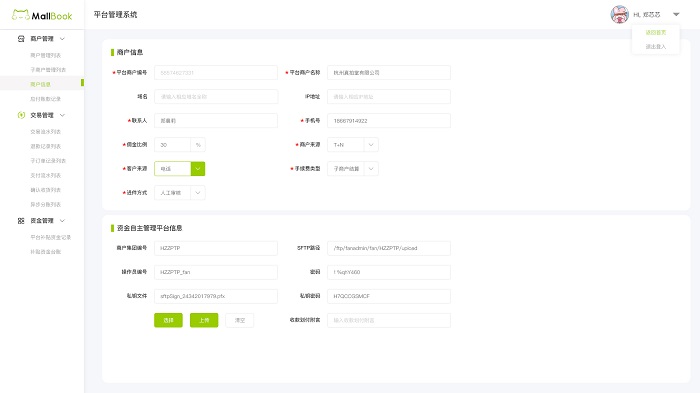Open the 商户来源 T+N dropdown
Viewport: 700px width, 393px height.
tap(353, 145)
